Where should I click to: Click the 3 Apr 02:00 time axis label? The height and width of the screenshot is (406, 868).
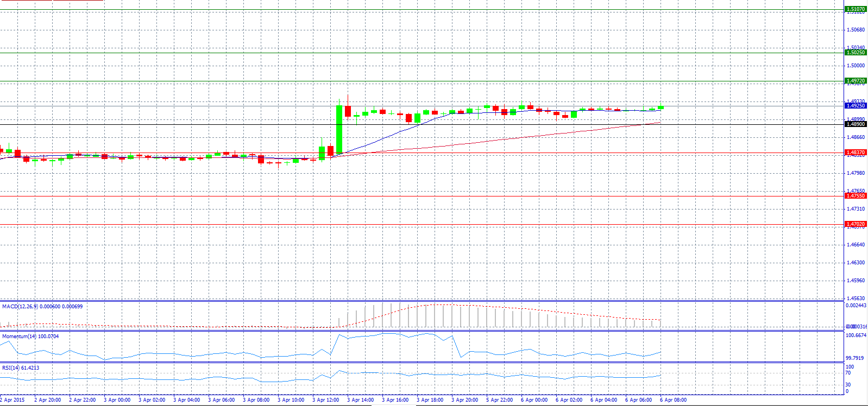(152, 400)
